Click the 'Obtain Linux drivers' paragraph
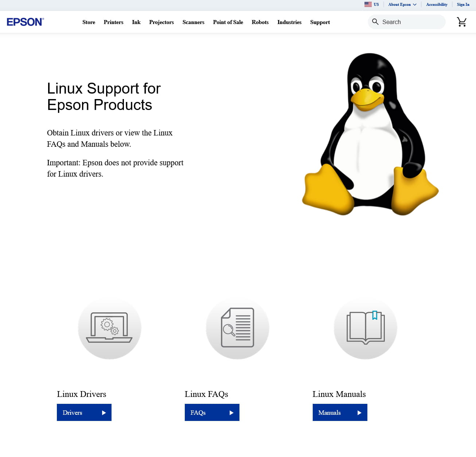Image resolution: width=476 pixels, height=457 pixels. pyautogui.click(x=110, y=138)
